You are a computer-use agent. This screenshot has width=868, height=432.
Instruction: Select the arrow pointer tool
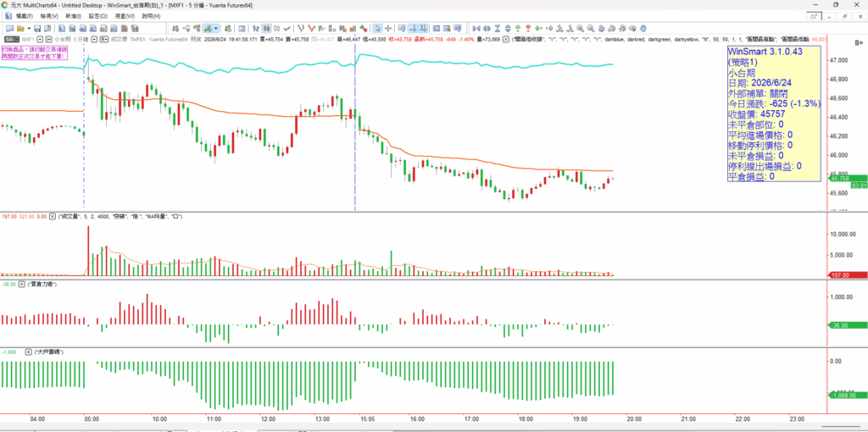point(377,28)
